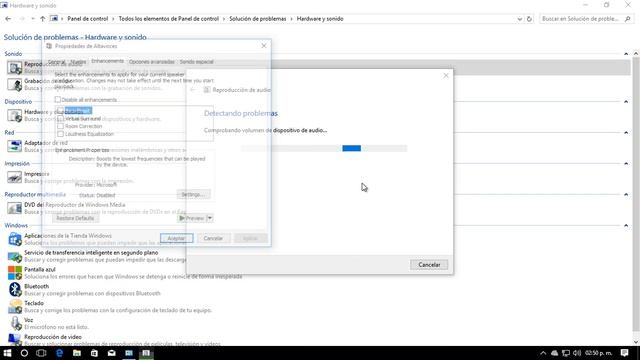Open the Pantalla azul troubleshooter icon
Screen dimensions: 640x360
pos(15,273)
